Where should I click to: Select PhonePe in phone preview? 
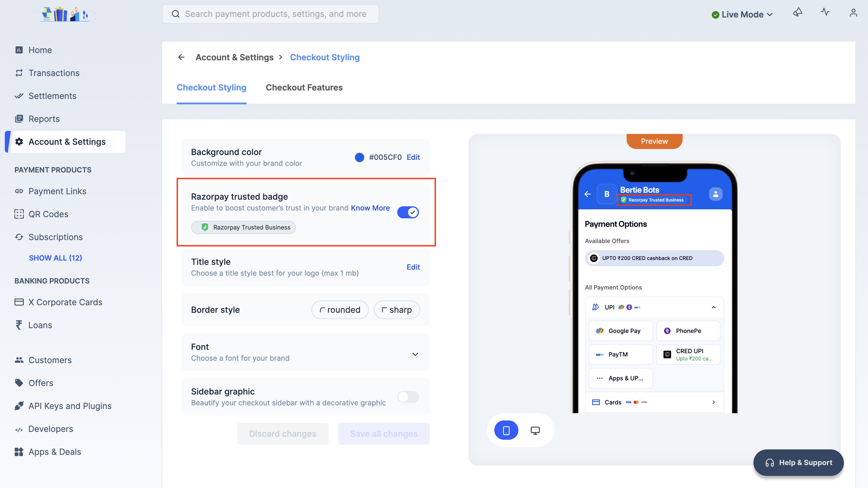pos(688,331)
